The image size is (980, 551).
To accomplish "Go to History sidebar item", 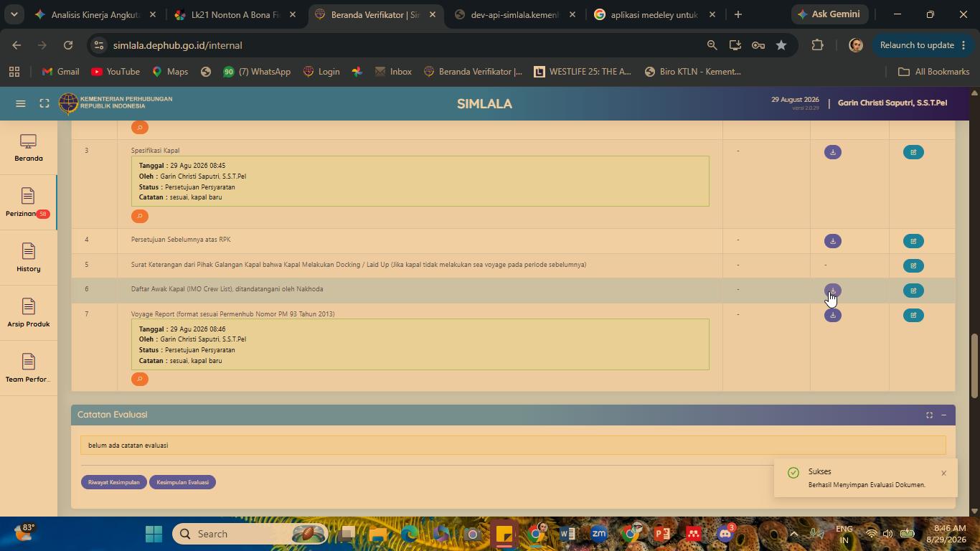I will click(x=28, y=258).
